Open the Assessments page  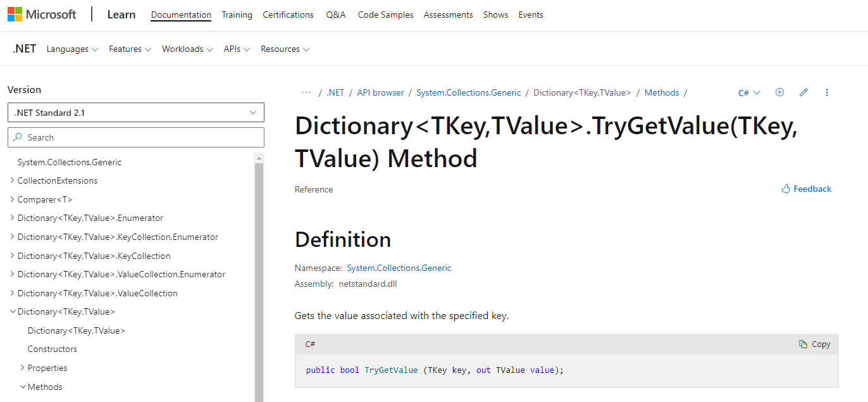pos(448,15)
